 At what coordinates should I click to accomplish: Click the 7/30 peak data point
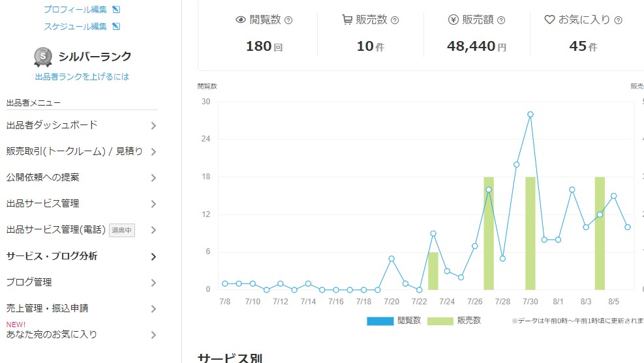[x=530, y=115]
